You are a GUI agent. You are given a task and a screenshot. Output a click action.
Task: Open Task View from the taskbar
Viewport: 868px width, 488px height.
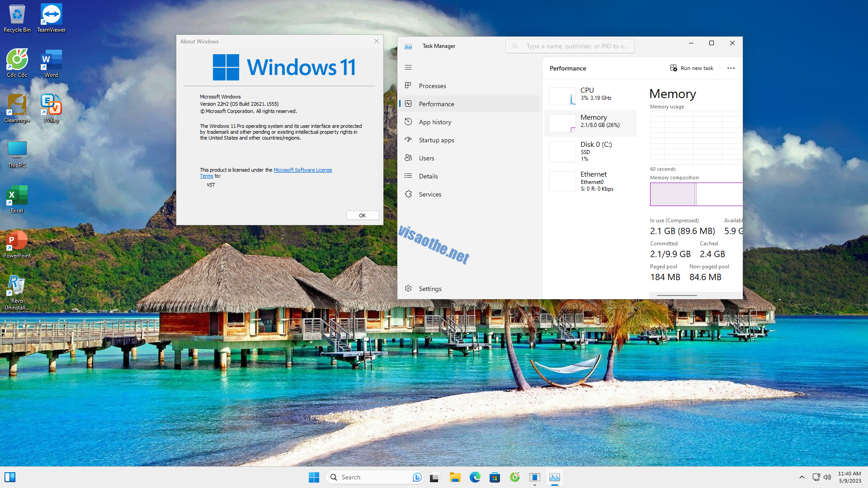[x=435, y=477]
